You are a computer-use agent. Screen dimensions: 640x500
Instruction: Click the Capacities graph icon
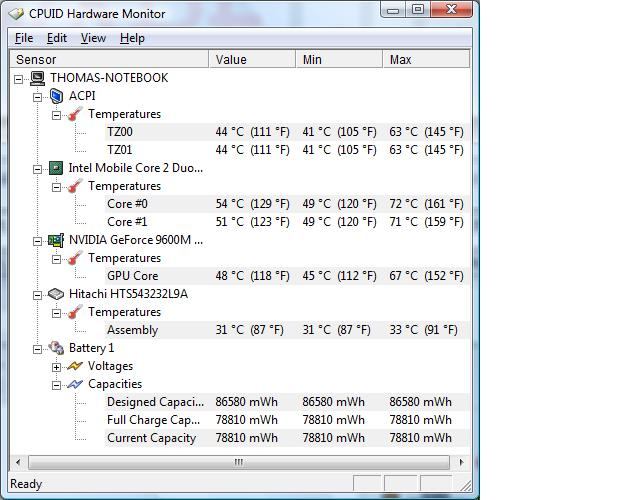[75, 384]
